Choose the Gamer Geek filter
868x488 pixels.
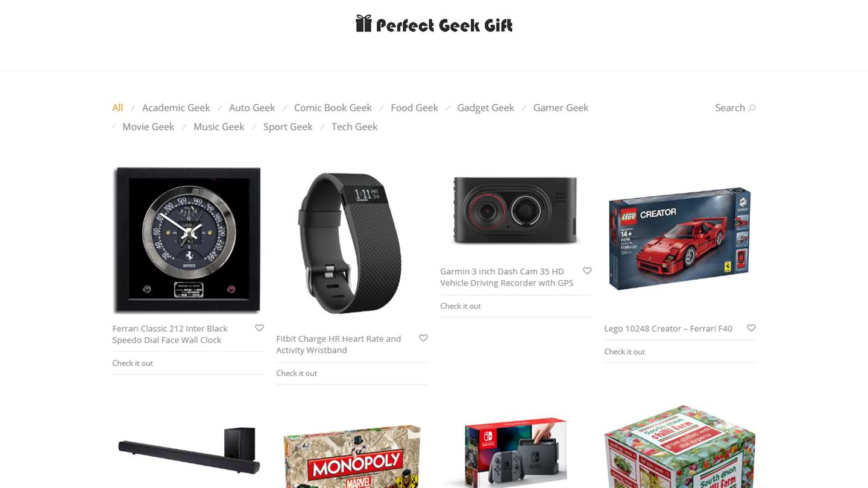click(561, 108)
